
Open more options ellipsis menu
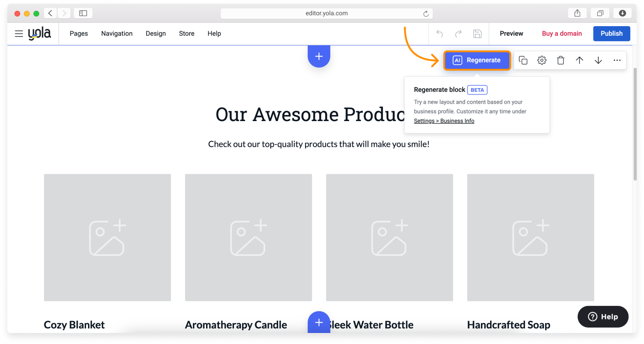tap(617, 60)
